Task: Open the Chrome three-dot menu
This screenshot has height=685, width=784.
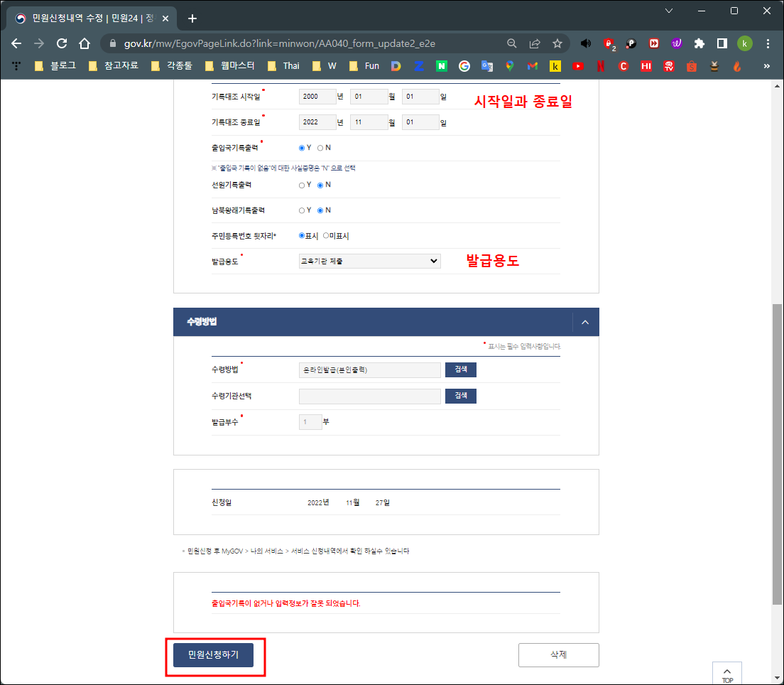Action: [x=768, y=43]
